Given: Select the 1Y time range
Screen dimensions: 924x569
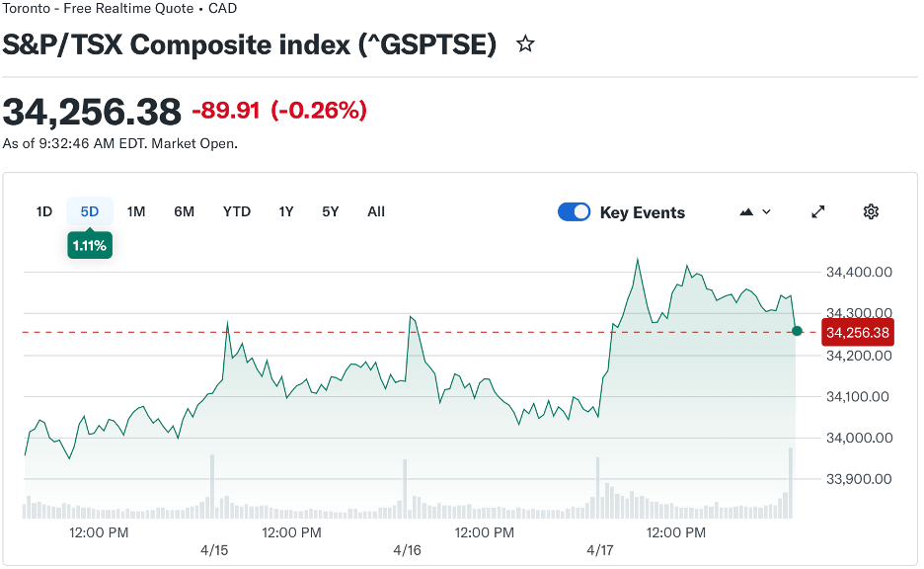Looking at the screenshot, I should coord(286,211).
